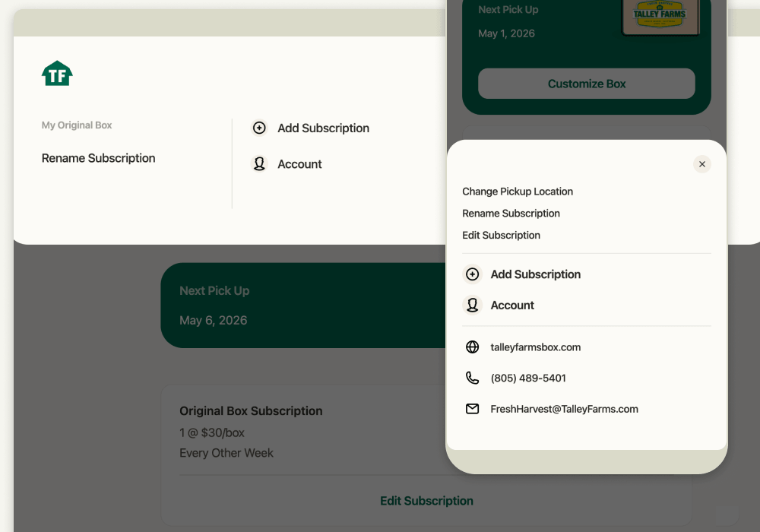Choose Rename Subscription in the popup menu

(x=511, y=214)
